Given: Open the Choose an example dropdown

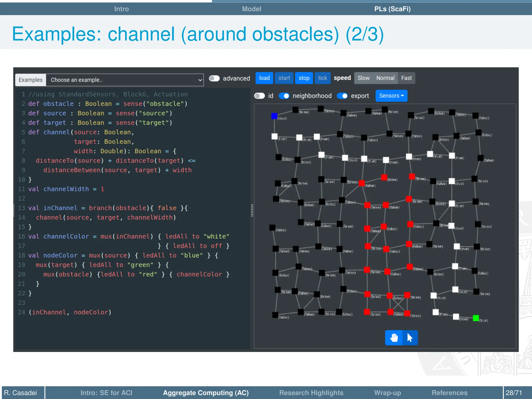Looking at the screenshot, I should [125, 80].
